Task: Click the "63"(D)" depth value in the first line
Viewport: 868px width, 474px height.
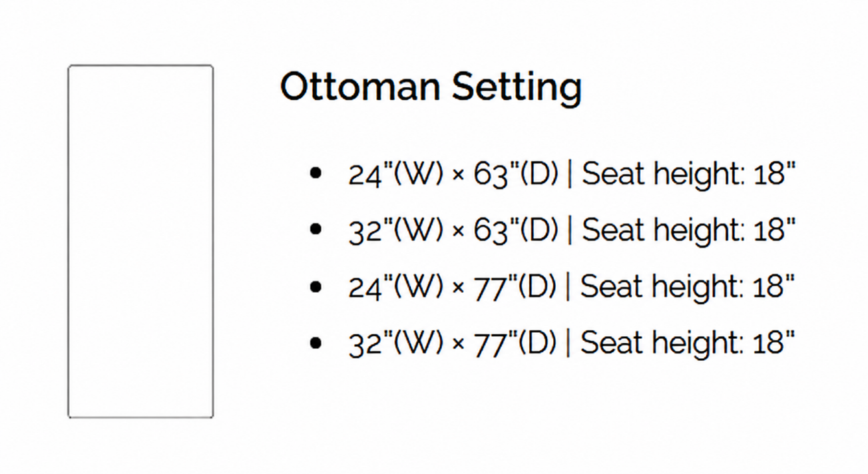Action: [515, 174]
